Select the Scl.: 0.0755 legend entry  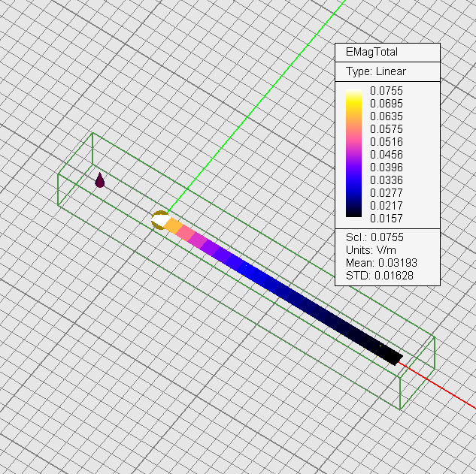tap(375, 237)
